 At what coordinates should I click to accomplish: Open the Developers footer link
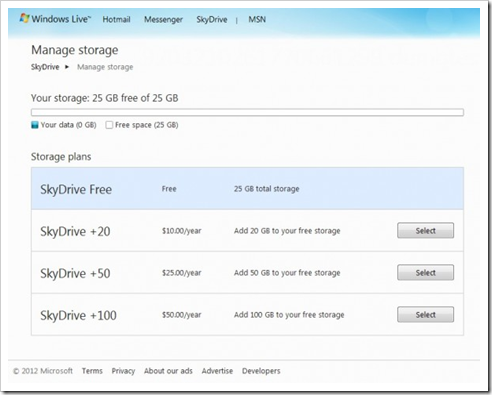pos(261,371)
